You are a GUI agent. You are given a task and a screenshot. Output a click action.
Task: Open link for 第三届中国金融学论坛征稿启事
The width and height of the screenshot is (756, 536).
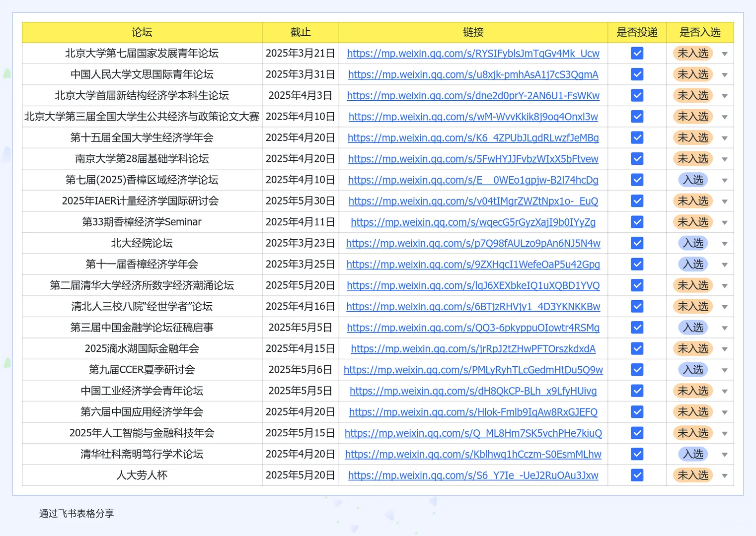(x=473, y=328)
